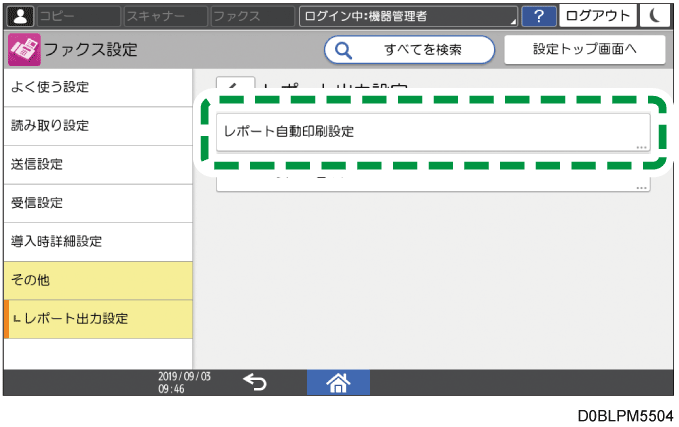This screenshot has width=679, height=427.
Task: Tap the return arrow icon
Action: pos(255,382)
